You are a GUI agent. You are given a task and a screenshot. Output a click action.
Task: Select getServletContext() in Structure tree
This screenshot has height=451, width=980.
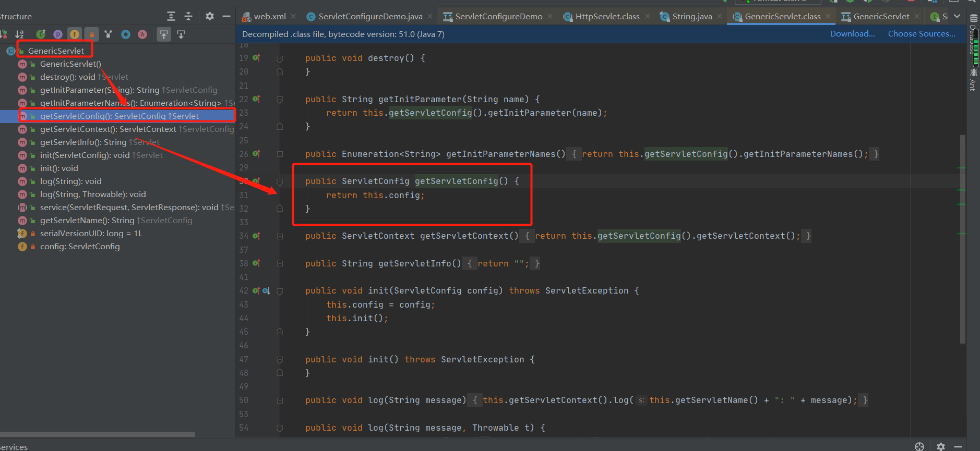click(108, 129)
